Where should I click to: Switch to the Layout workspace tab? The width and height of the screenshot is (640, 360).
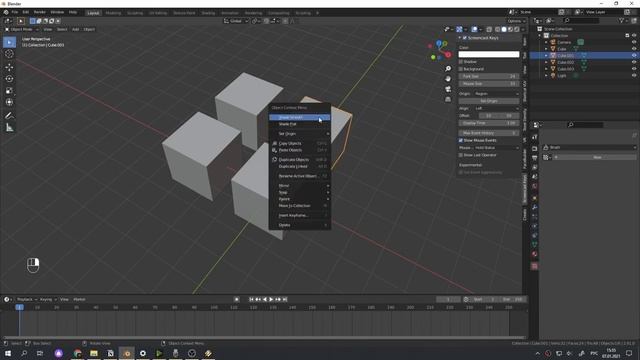[93, 13]
